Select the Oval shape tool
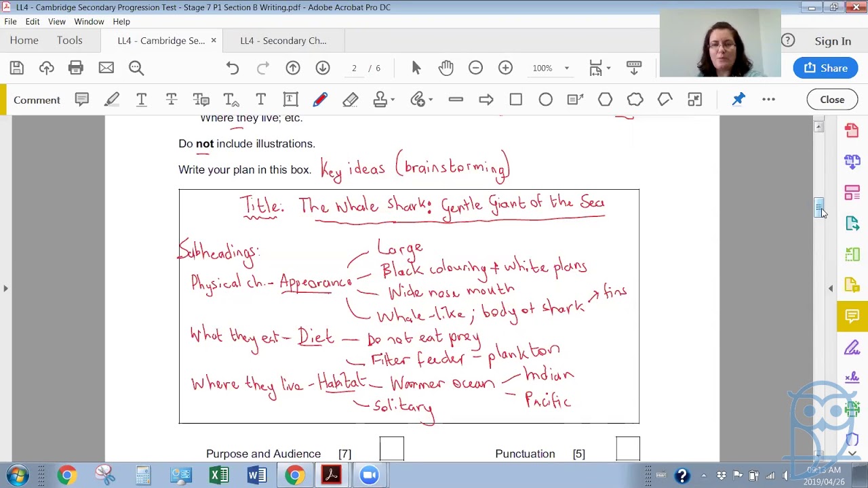 point(545,100)
